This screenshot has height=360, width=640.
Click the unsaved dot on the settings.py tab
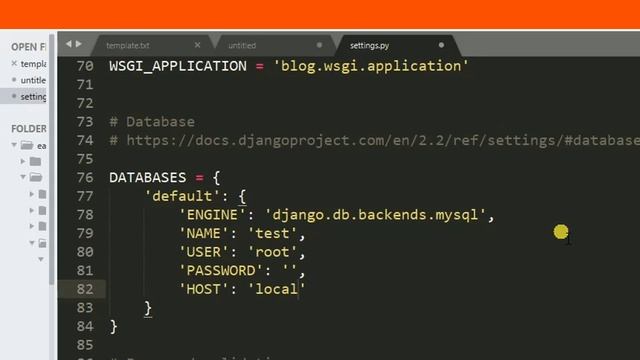pos(441,45)
